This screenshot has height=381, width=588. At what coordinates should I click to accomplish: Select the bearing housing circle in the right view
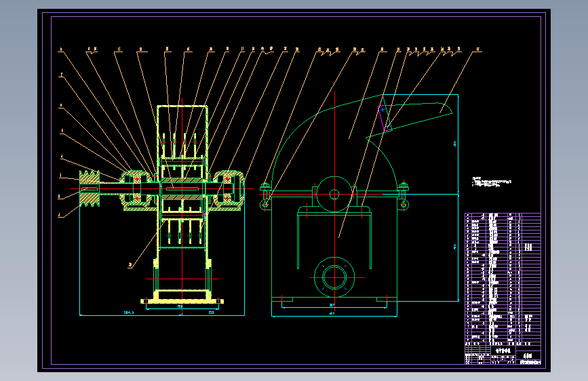pos(334,195)
